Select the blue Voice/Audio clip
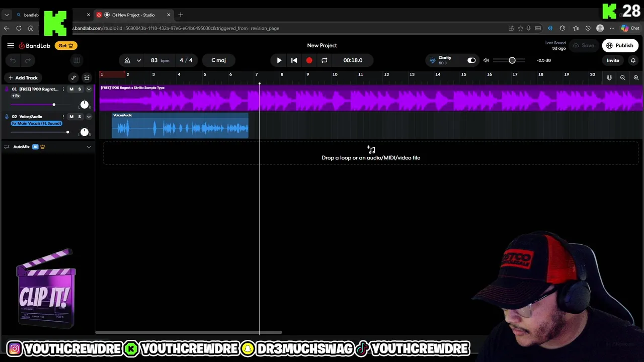 [180, 125]
